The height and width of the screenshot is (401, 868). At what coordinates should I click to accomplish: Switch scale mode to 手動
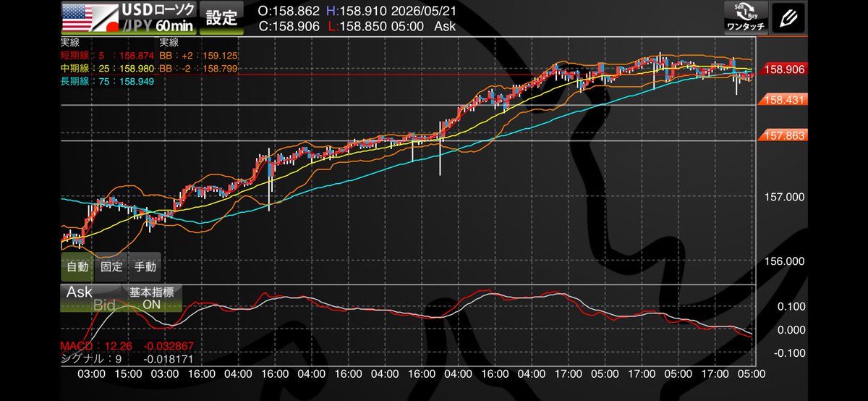[145, 266]
